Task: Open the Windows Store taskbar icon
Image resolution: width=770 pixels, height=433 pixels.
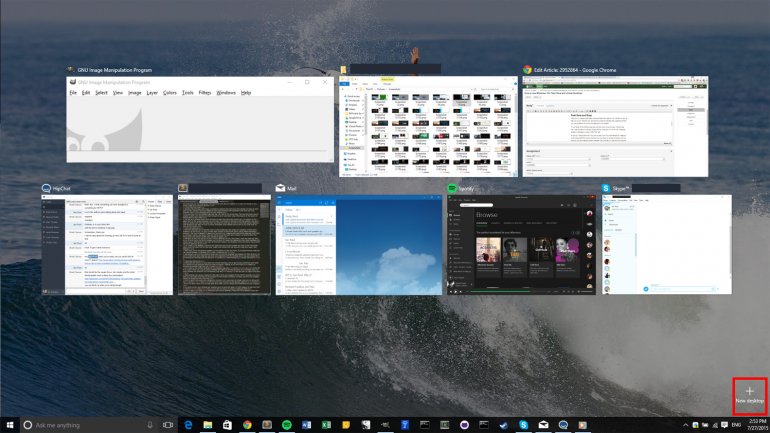Action: (227, 425)
